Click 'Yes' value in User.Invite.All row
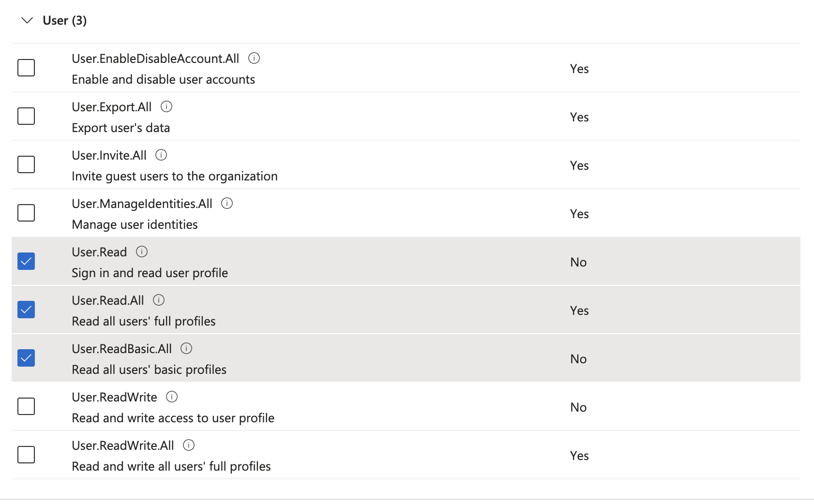 [x=579, y=165]
